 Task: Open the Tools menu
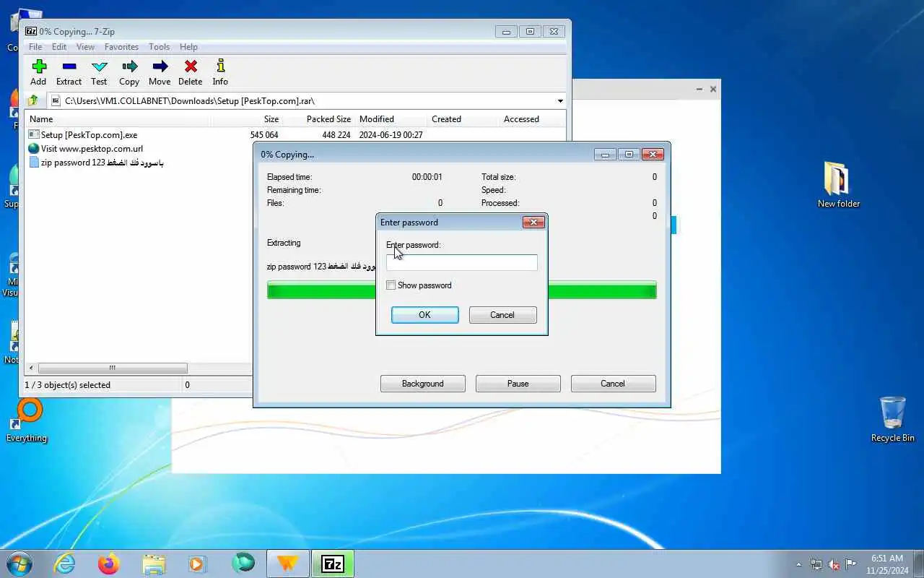(159, 47)
